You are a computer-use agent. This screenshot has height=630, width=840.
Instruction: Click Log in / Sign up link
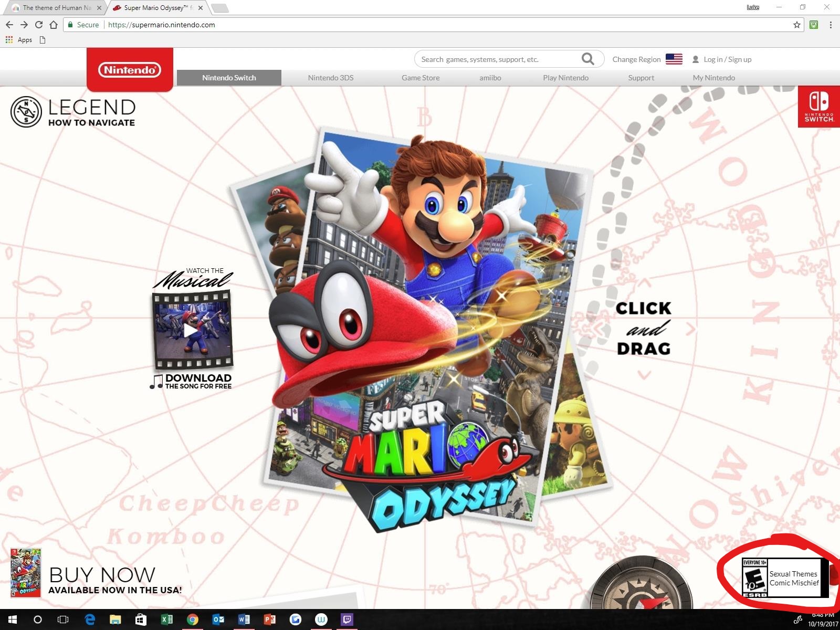click(727, 59)
